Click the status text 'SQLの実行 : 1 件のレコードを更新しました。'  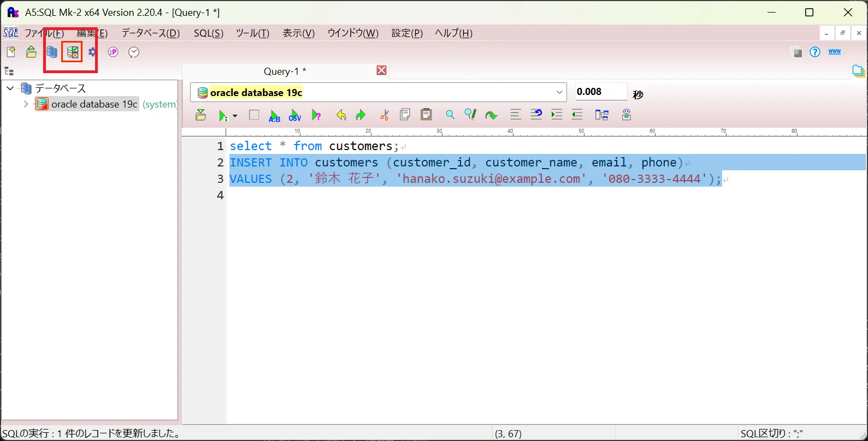(92, 433)
